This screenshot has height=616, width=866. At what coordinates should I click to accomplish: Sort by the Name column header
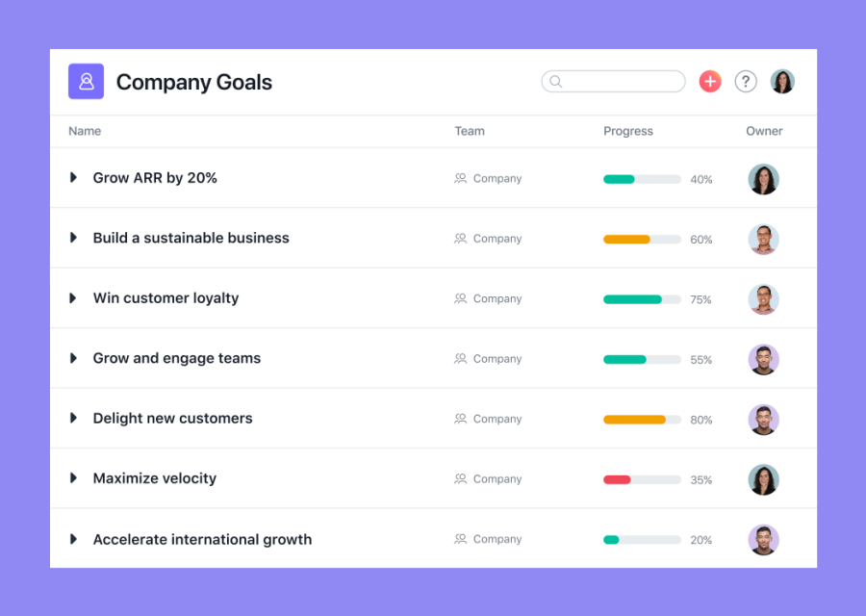point(85,131)
